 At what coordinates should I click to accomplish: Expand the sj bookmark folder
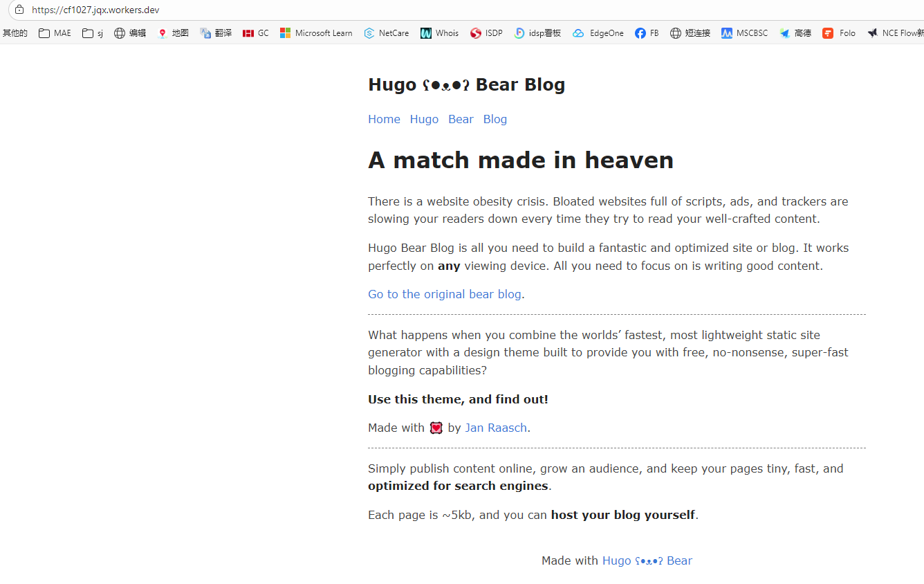pos(93,33)
